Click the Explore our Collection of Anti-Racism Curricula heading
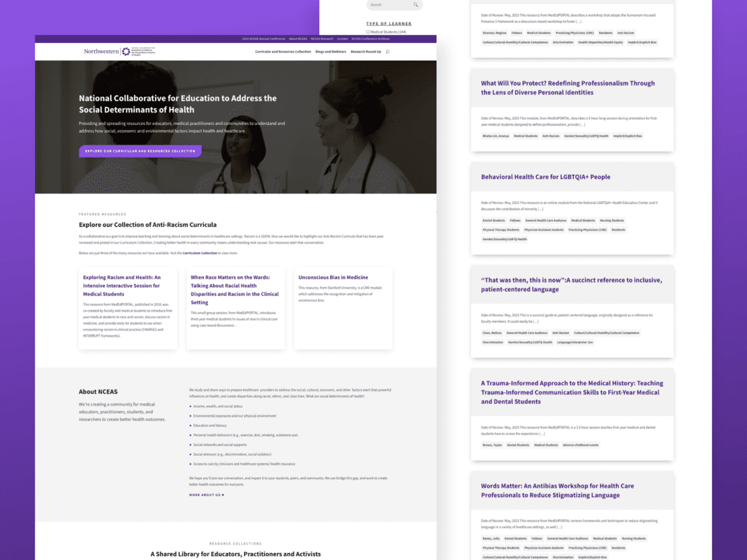747x560 pixels. [148, 225]
